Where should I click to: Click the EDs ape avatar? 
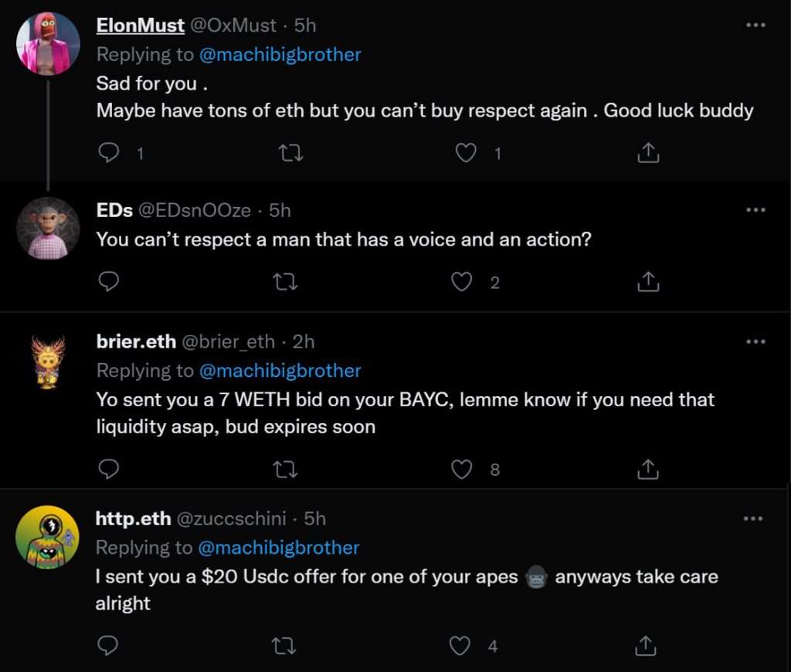pos(48,229)
